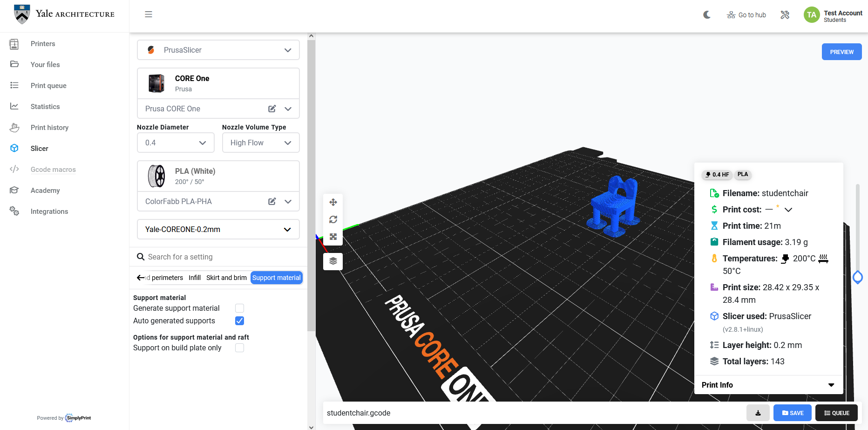Enable Support on build plate only
The height and width of the screenshot is (430, 868).
click(240, 348)
